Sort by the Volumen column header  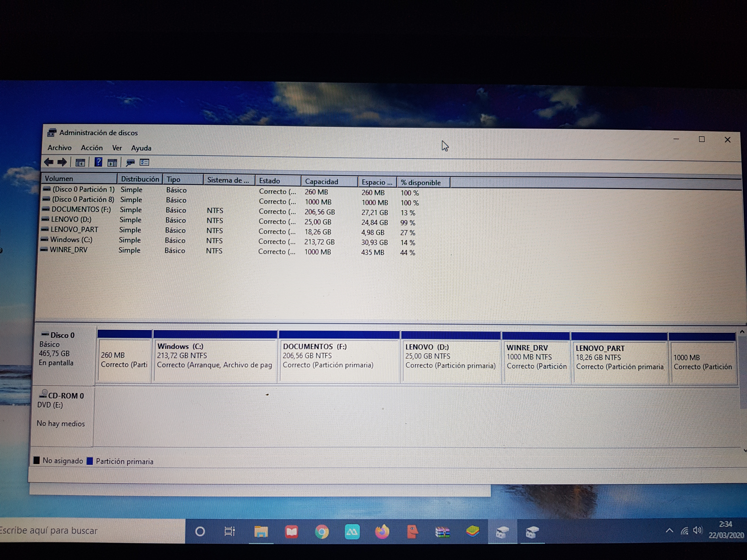(x=59, y=179)
